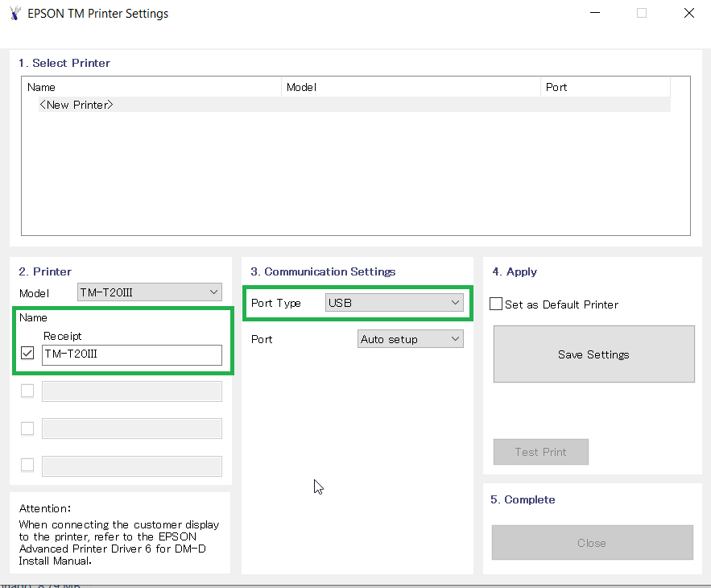The width and height of the screenshot is (711, 588).
Task: Open the Port Type dropdown set to USB
Action: (x=394, y=303)
